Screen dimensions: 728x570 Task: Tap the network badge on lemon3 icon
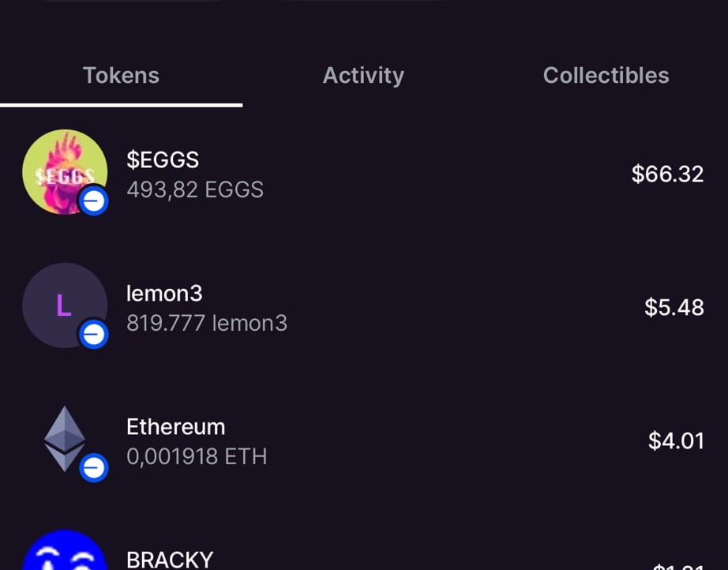[x=94, y=336]
